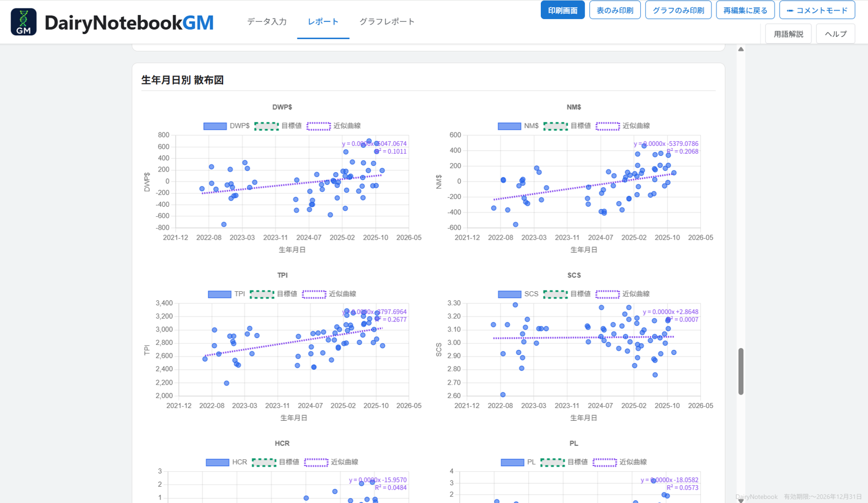The height and width of the screenshot is (503, 868).
Task: Toggle 近似曲線 legend in the HCR chart
Action: 316,462
